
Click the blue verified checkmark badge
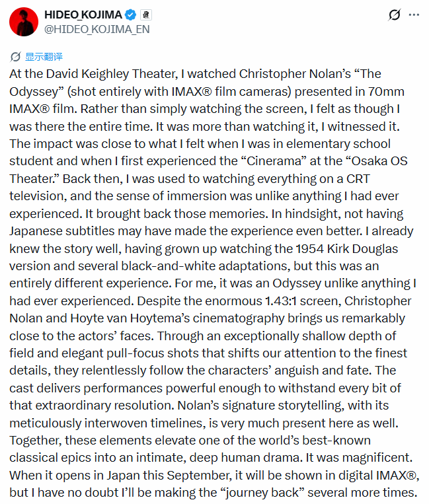tap(130, 15)
